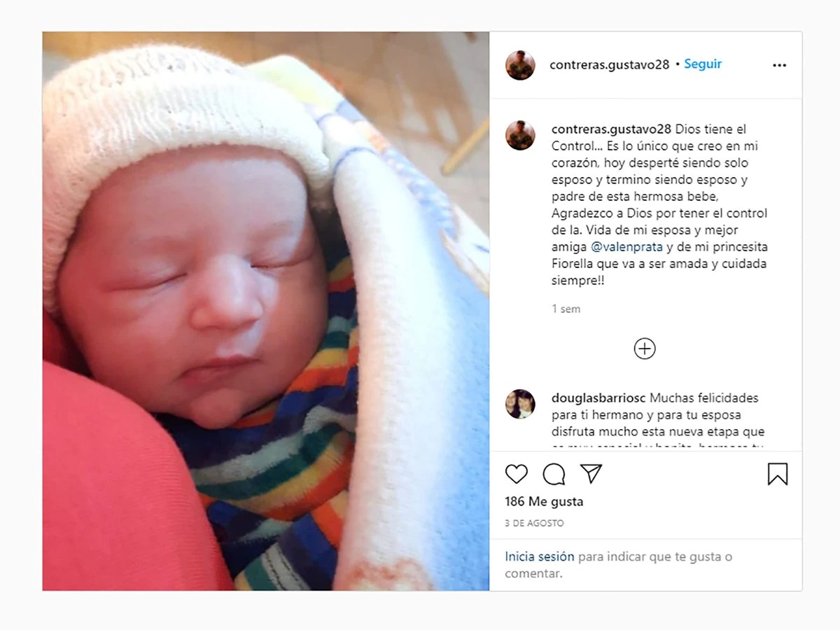Visit douglasbarriosc's profile from comment

point(598,398)
